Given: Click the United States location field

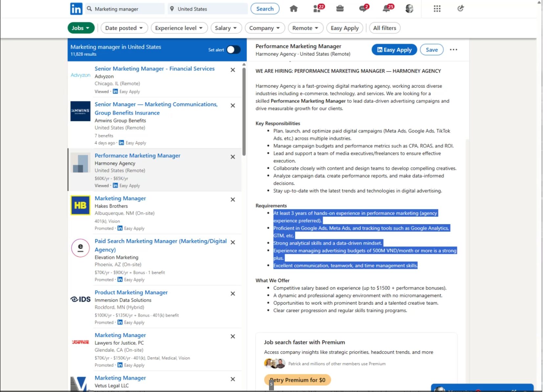Looking at the screenshot, I should 208,9.
